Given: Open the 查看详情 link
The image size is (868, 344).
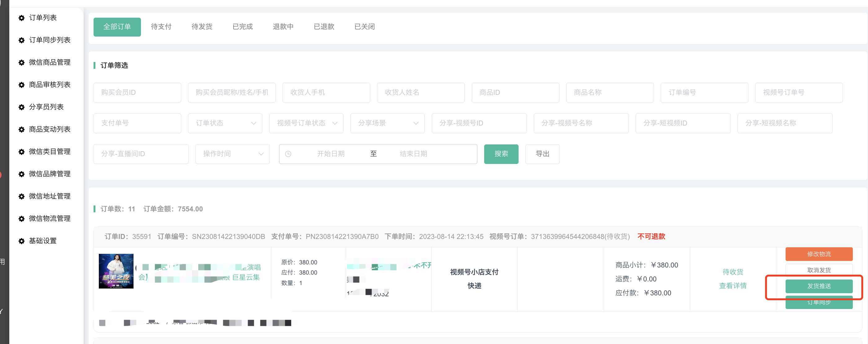Looking at the screenshot, I should (x=733, y=286).
